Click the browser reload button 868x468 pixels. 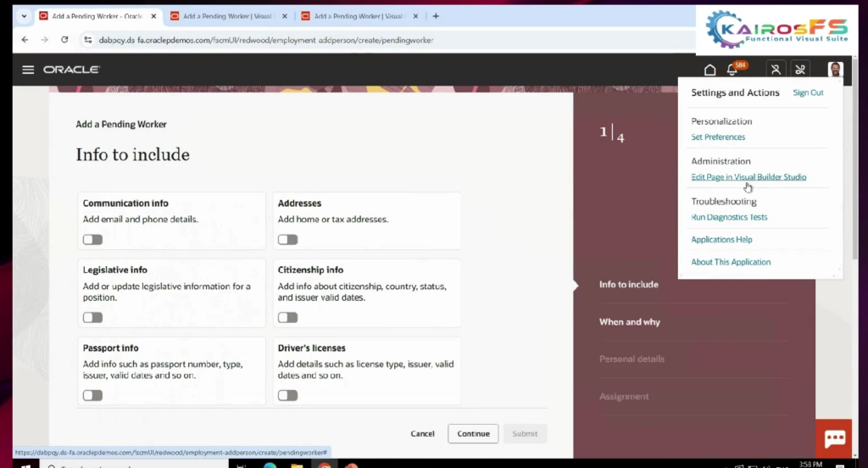[64, 40]
